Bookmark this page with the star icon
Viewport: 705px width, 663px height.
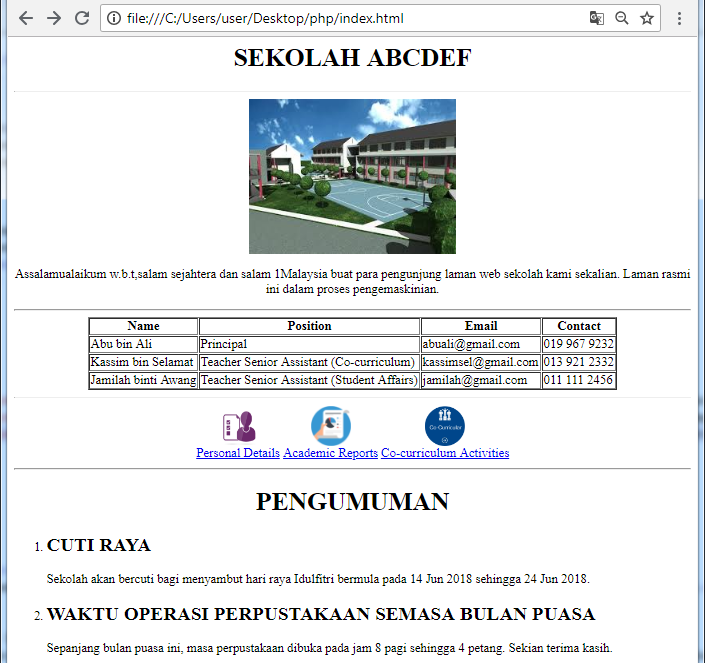coord(647,18)
